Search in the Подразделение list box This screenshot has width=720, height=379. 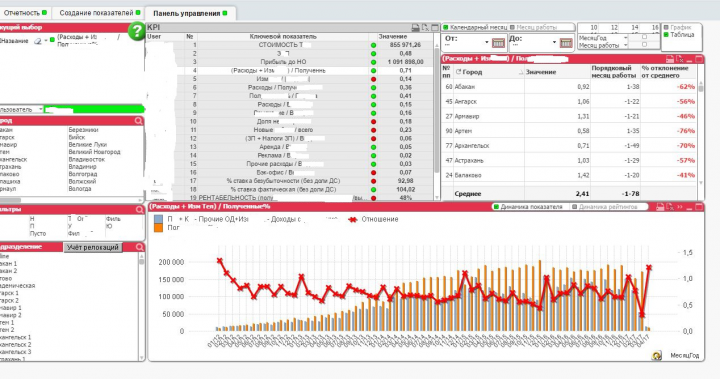pos(140,247)
